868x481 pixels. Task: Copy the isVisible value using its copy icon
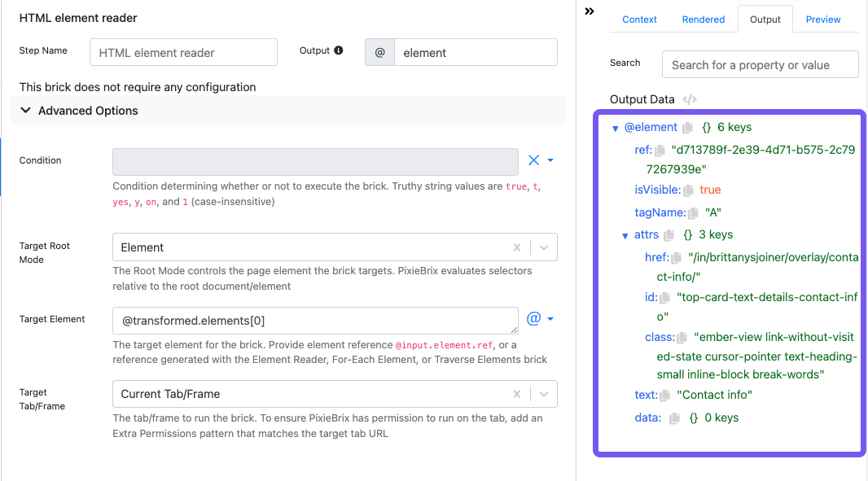[x=689, y=190]
